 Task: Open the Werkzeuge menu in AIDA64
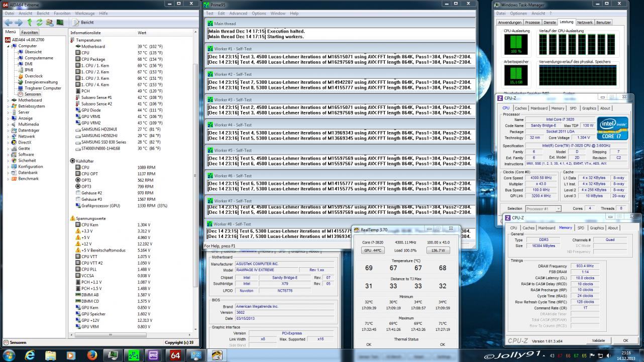84,14
